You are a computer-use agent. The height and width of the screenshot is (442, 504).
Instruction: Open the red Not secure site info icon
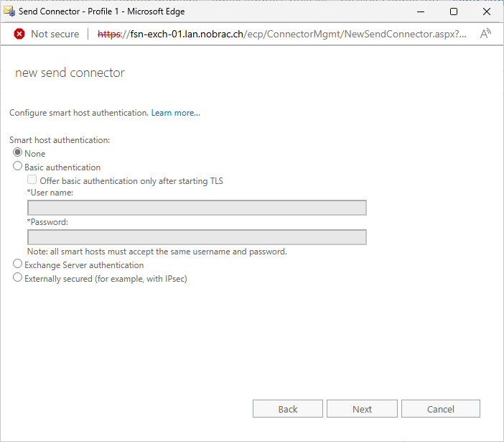19,34
